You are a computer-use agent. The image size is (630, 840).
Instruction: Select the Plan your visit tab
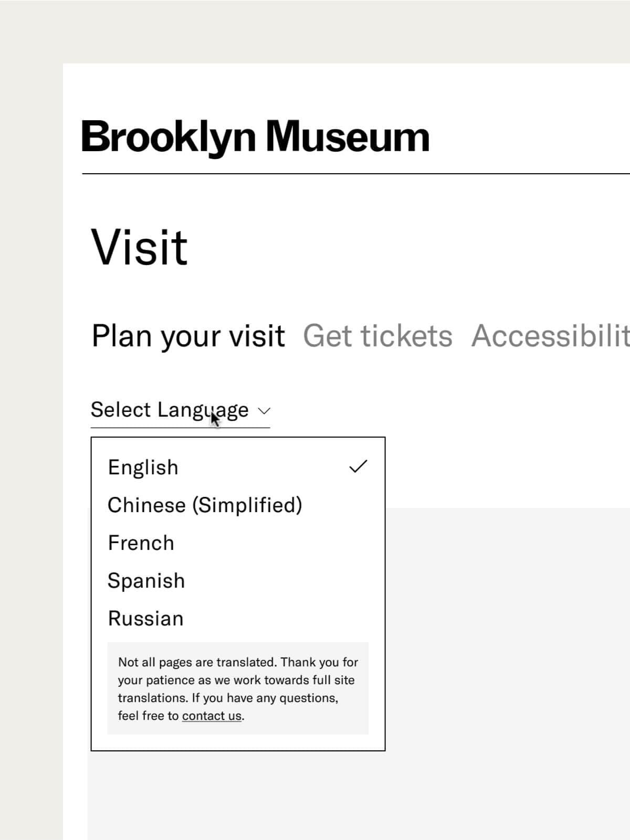tap(188, 336)
